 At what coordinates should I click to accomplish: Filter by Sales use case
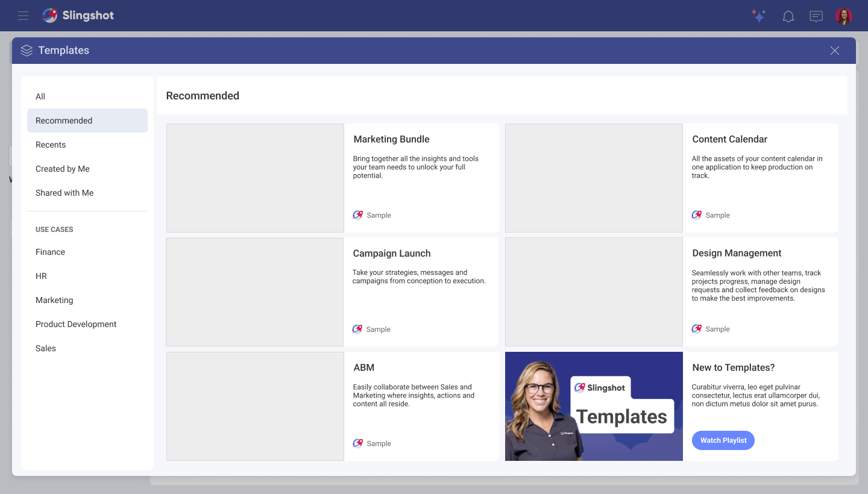click(x=87, y=348)
